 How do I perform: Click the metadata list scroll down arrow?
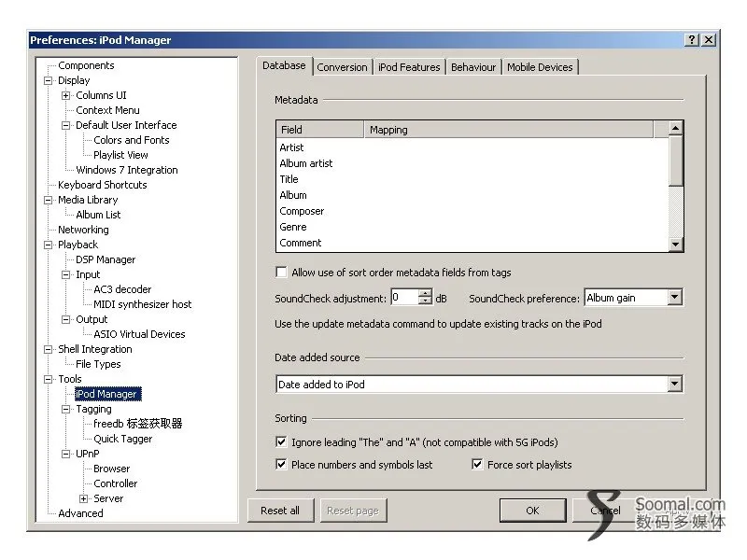(x=675, y=245)
